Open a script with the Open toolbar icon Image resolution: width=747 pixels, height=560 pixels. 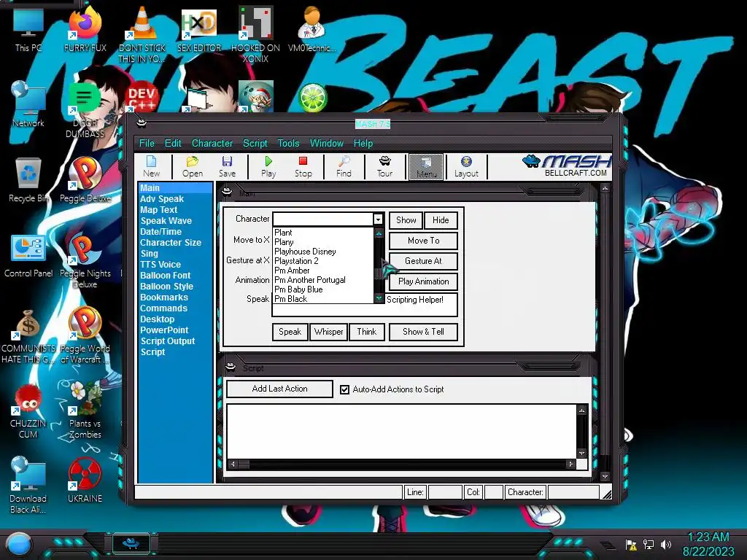tap(193, 167)
